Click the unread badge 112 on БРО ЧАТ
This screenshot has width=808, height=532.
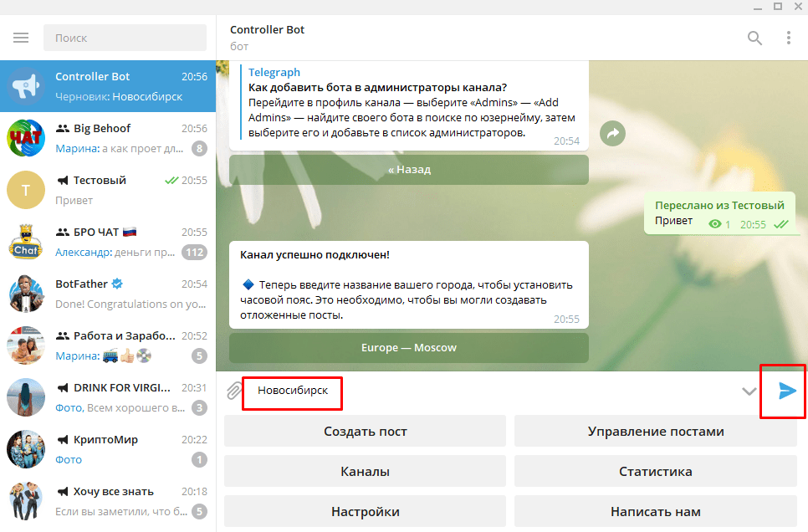pyautogui.click(x=194, y=252)
